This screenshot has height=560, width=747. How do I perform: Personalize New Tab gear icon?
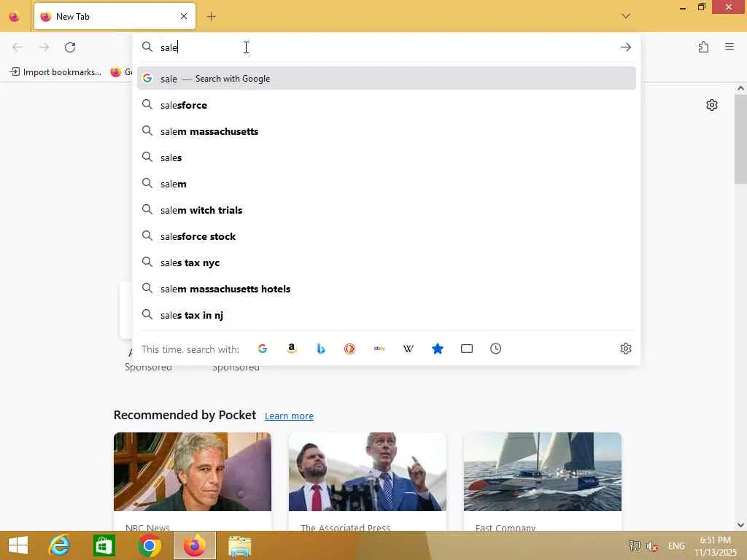point(711,105)
